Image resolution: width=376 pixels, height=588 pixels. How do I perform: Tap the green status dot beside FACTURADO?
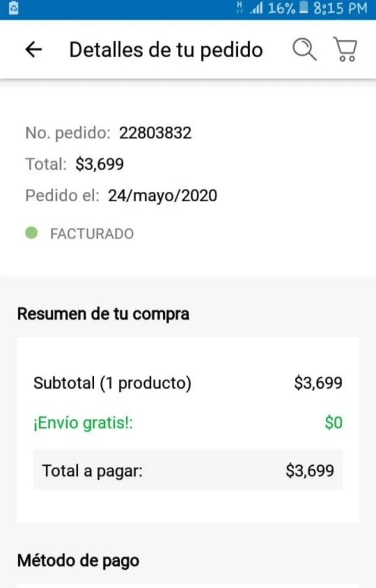click(31, 234)
